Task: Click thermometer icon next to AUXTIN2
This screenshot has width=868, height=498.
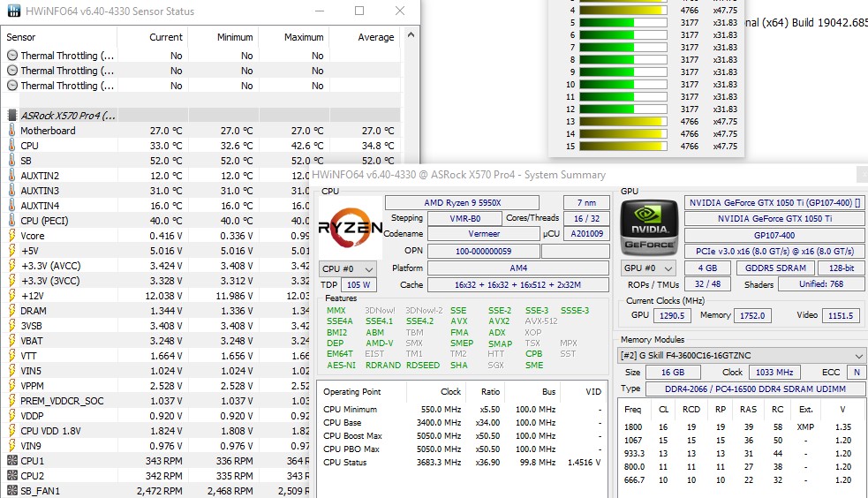Action: coord(11,175)
